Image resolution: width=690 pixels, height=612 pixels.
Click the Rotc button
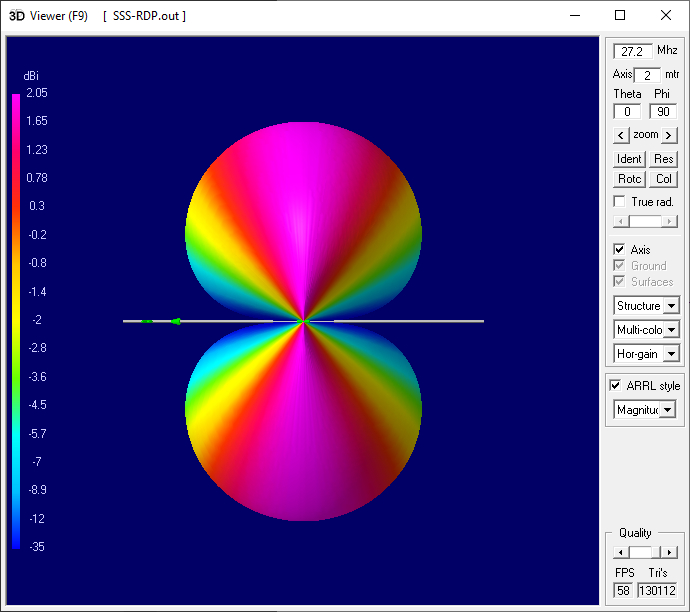[629, 179]
